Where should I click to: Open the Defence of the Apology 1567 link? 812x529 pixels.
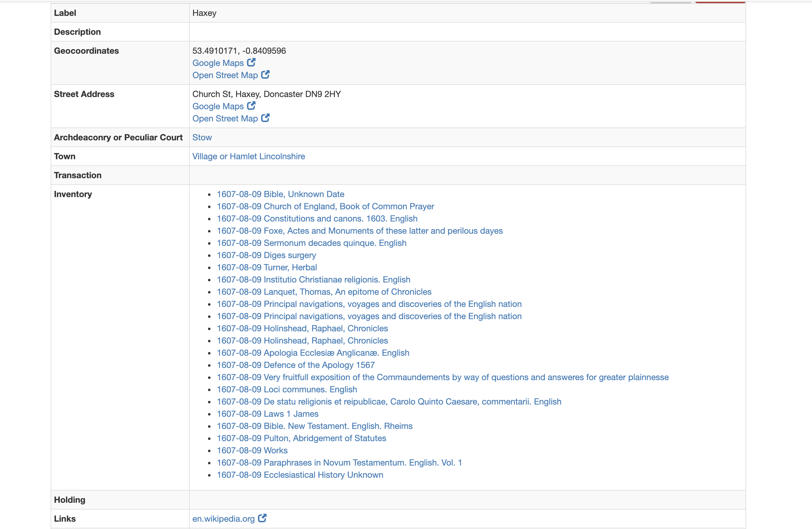click(x=295, y=365)
